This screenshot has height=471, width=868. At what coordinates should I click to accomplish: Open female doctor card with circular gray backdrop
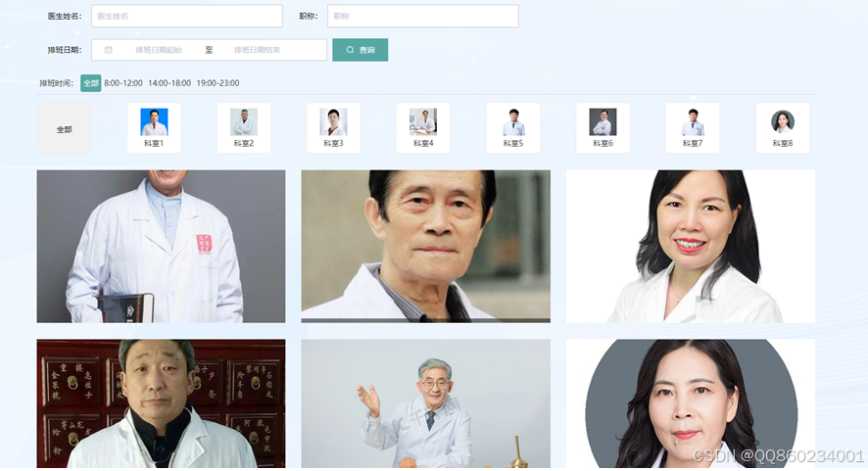coord(691,404)
